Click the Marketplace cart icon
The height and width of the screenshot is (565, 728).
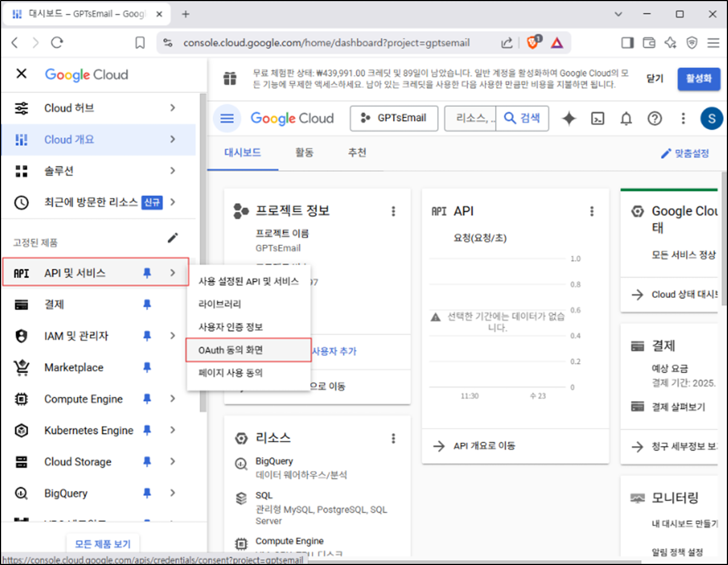22,368
